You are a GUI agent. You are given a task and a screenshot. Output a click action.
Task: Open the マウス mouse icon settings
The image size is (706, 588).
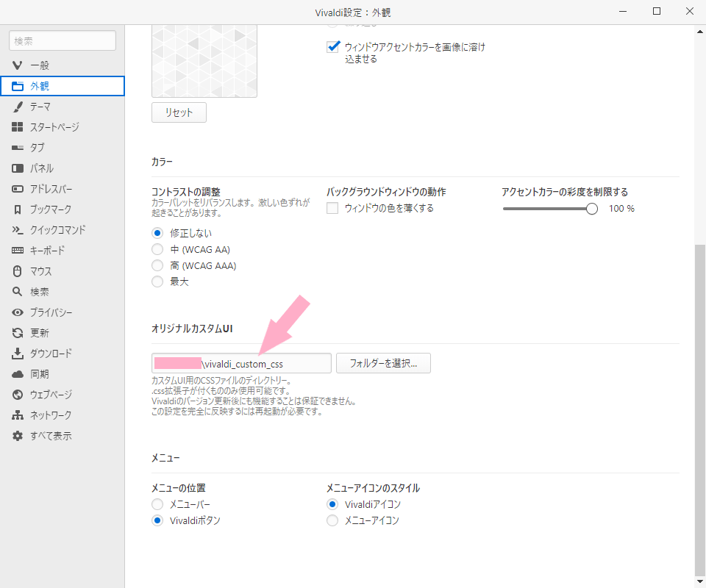pyautogui.click(x=18, y=271)
